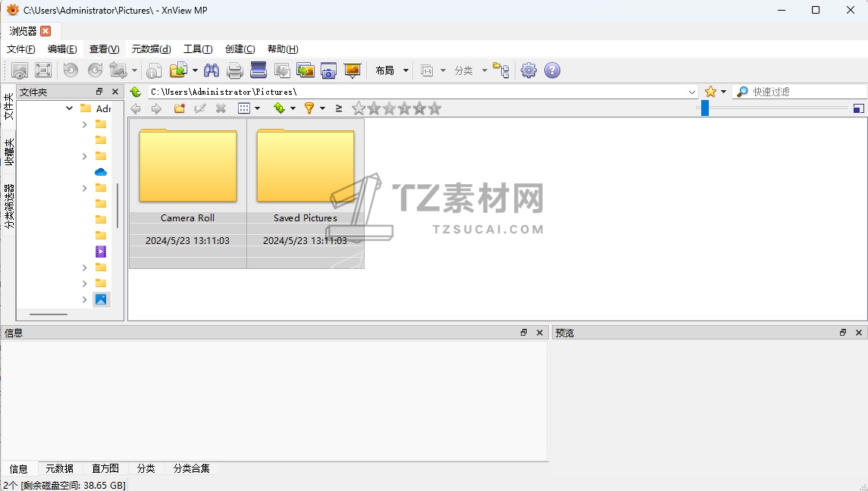Click the rename pencil icon
The width and height of the screenshot is (868, 491).
200,108
